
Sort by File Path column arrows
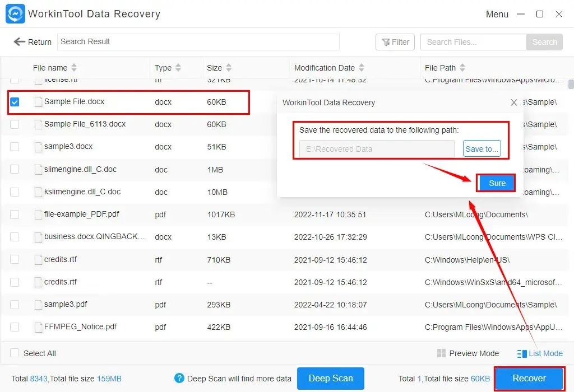coord(462,68)
